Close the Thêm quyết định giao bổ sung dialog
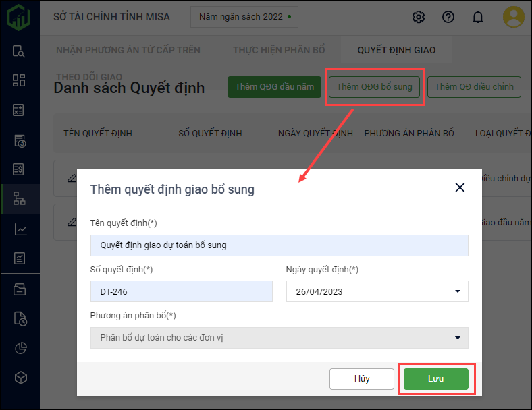This screenshot has width=532, height=410. (460, 187)
